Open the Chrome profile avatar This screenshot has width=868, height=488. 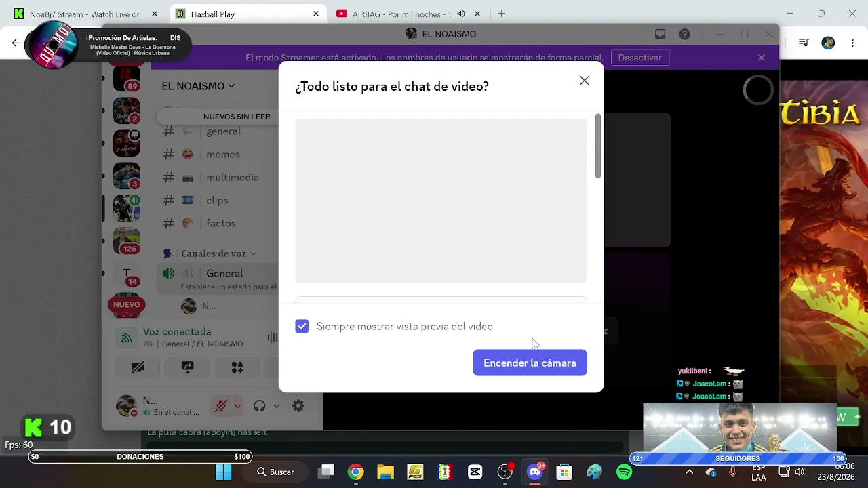click(x=828, y=43)
